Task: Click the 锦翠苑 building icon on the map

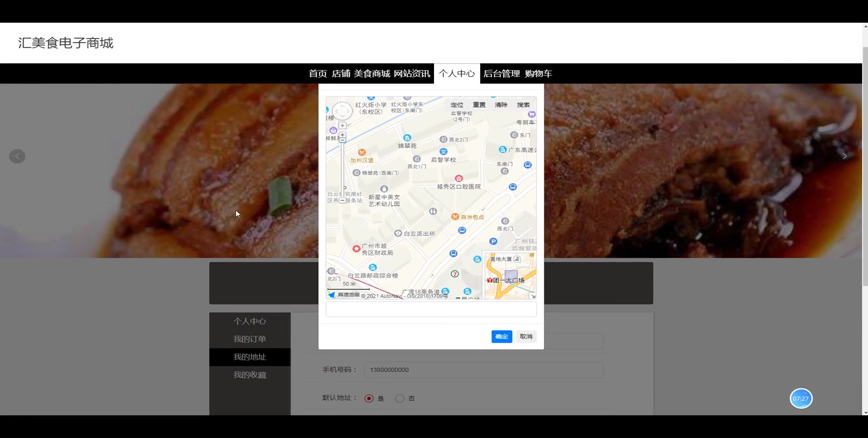Action: click(407, 138)
